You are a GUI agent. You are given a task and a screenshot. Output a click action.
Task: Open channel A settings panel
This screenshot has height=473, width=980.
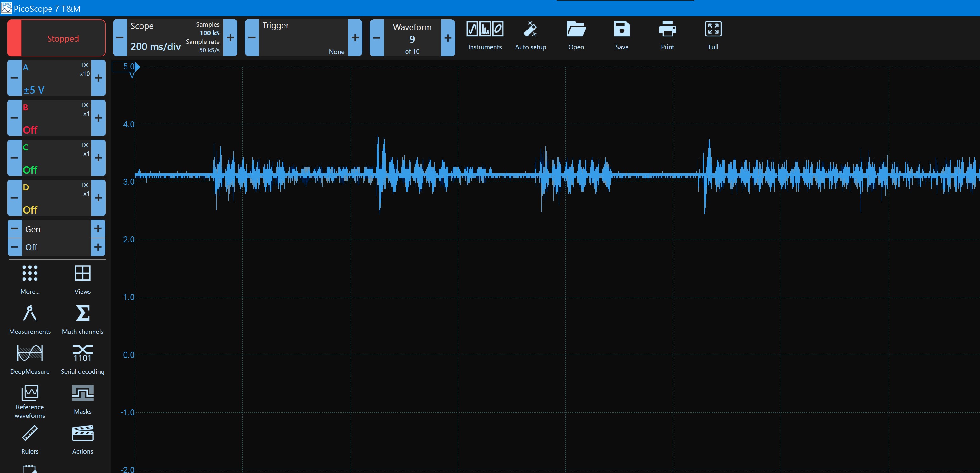pyautogui.click(x=56, y=78)
